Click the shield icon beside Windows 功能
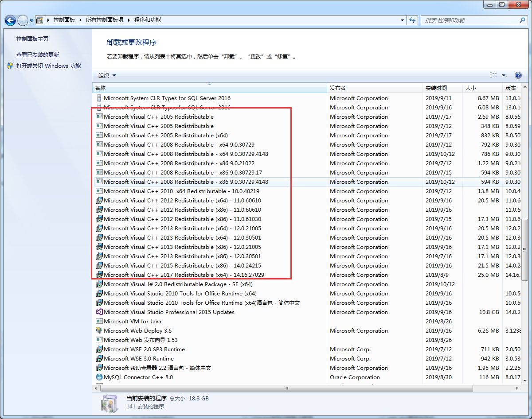 (x=10, y=66)
